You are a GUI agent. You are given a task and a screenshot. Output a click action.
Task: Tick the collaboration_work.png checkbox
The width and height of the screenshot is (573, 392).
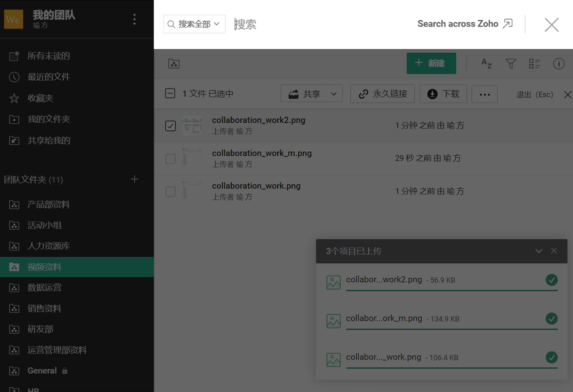click(x=170, y=192)
